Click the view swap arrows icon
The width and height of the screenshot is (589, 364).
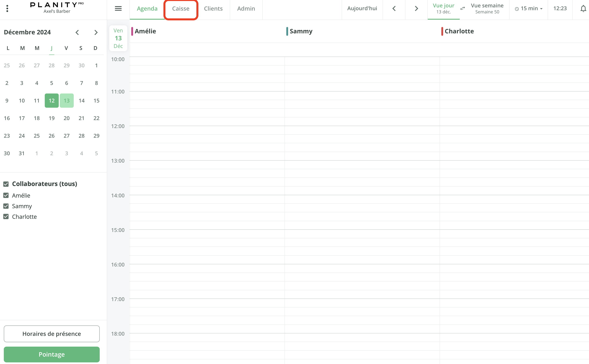coord(462,8)
